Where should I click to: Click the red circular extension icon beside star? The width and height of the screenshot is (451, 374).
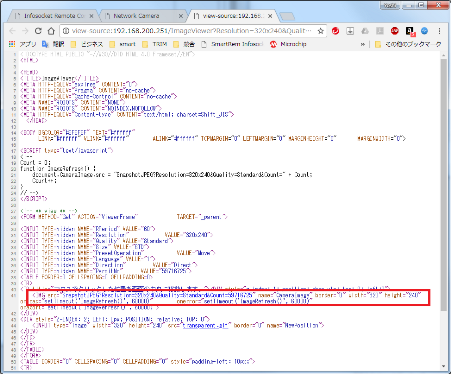(335, 31)
